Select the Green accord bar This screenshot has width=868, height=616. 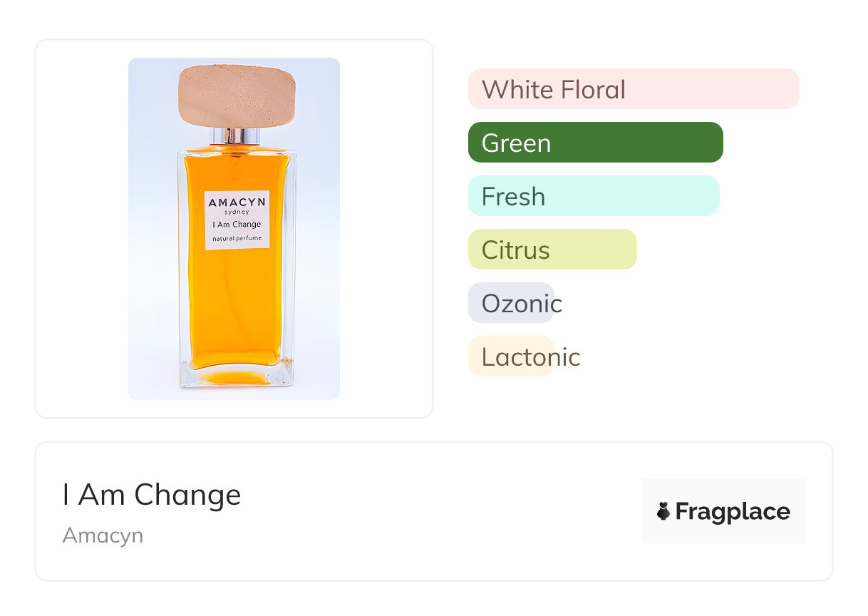tap(595, 143)
